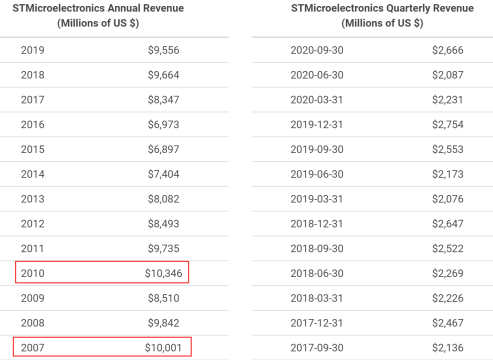Select the 2018-06-30 quarter row
This screenshot has height=360, width=493.
(x=372, y=273)
